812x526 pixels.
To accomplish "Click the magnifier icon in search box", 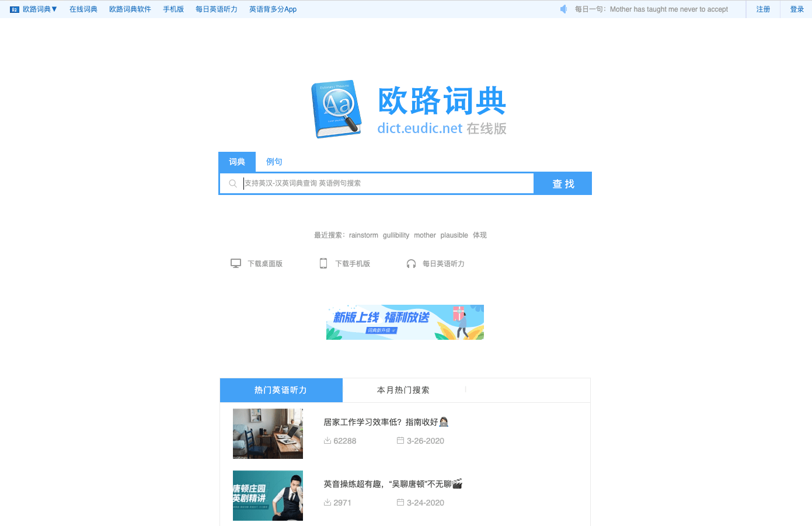I will coord(233,183).
